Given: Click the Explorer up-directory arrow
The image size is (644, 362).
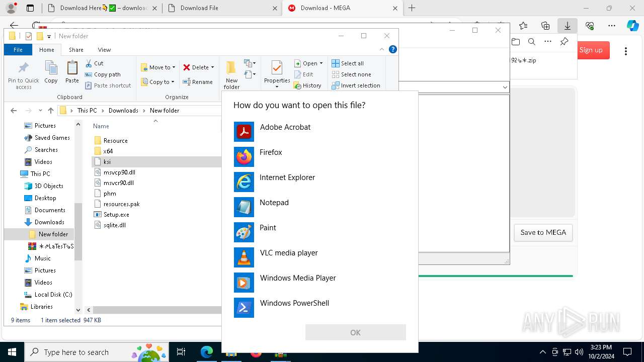Looking at the screenshot, I should tap(50, 111).
